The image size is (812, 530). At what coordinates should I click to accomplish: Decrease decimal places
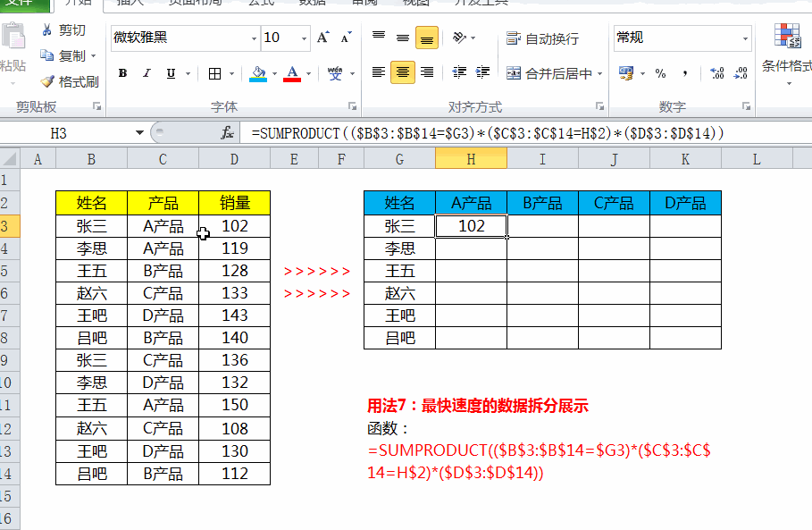tap(741, 73)
